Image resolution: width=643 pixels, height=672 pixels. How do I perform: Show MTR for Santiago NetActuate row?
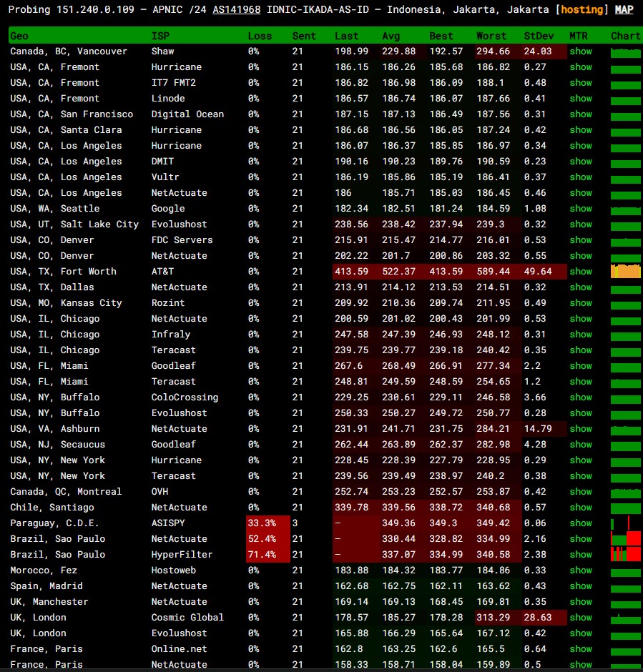click(x=580, y=508)
